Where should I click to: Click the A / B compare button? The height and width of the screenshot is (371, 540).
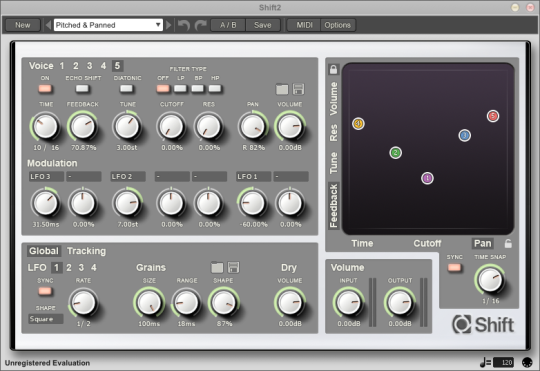[228, 25]
